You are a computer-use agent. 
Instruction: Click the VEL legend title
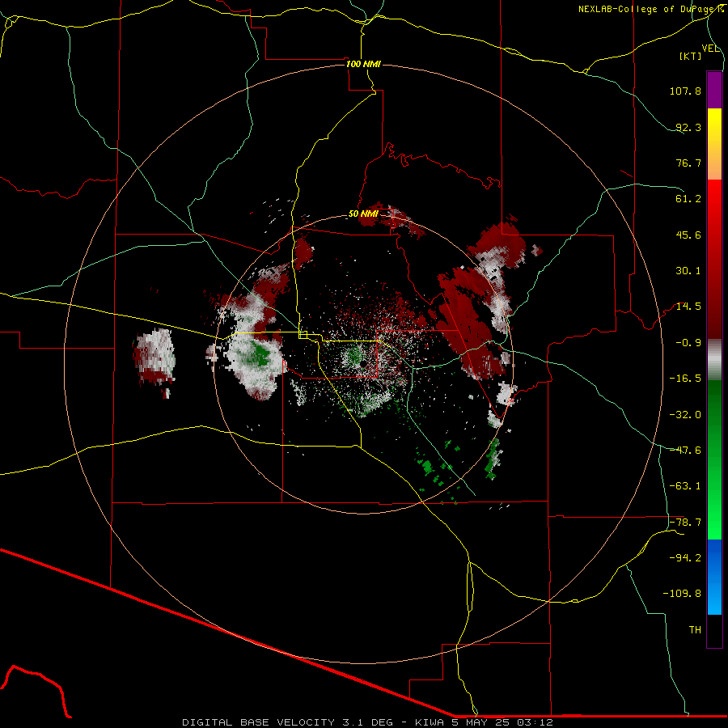pyautogui.click(x=710, y=49)
